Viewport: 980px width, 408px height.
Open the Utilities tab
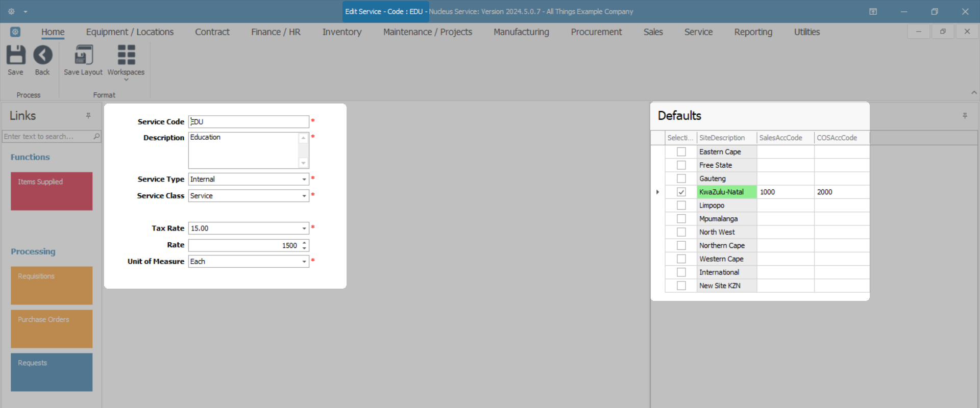tap(806, 32)
